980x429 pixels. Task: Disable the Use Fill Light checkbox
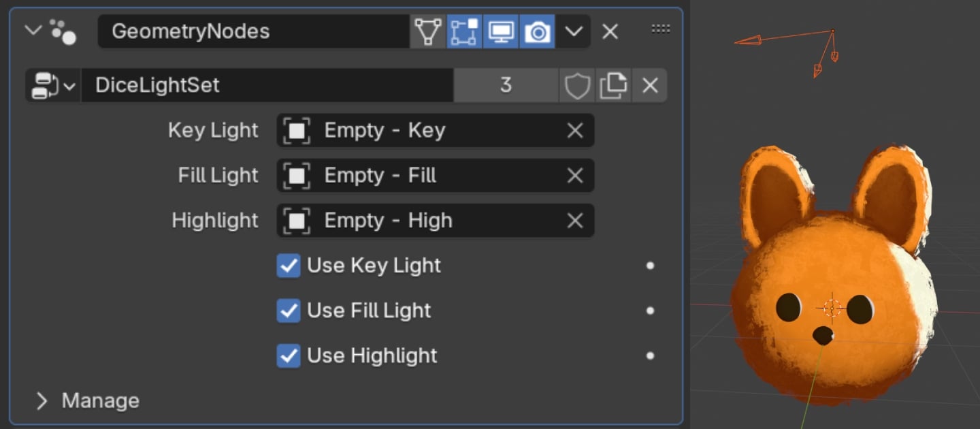(289, 311)
